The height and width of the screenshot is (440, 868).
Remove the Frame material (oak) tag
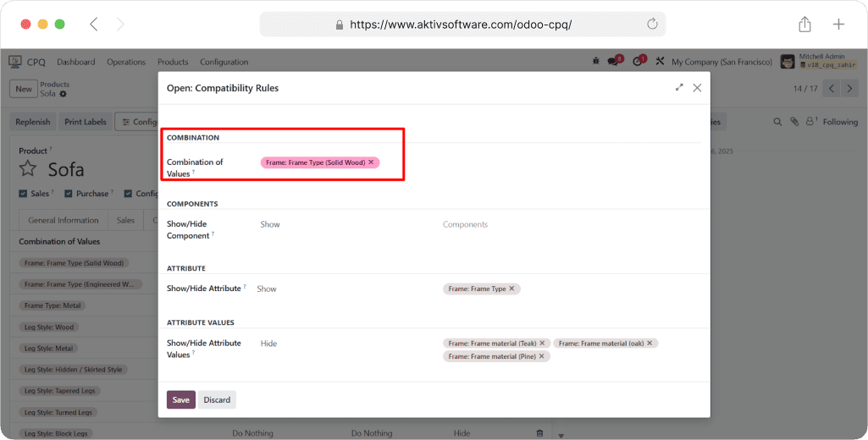pos(650,344)
